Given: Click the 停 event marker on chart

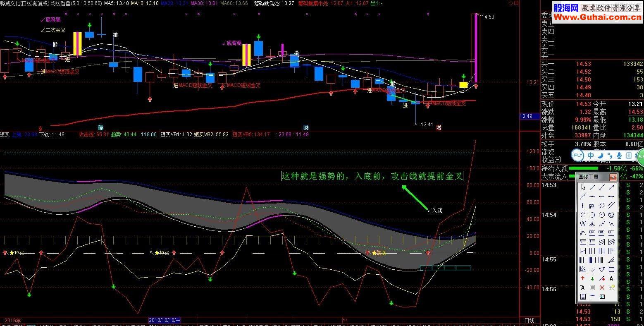Looking at the screenshot, I should tap(100, 127).
